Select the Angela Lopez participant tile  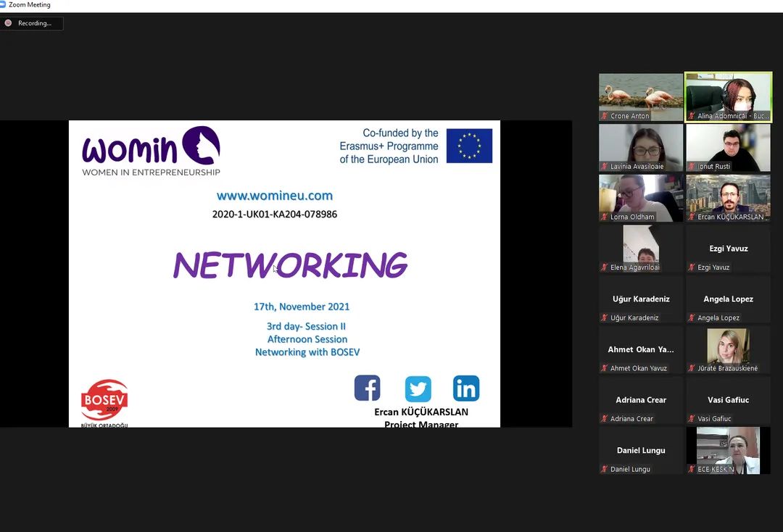tap(728, 299)
